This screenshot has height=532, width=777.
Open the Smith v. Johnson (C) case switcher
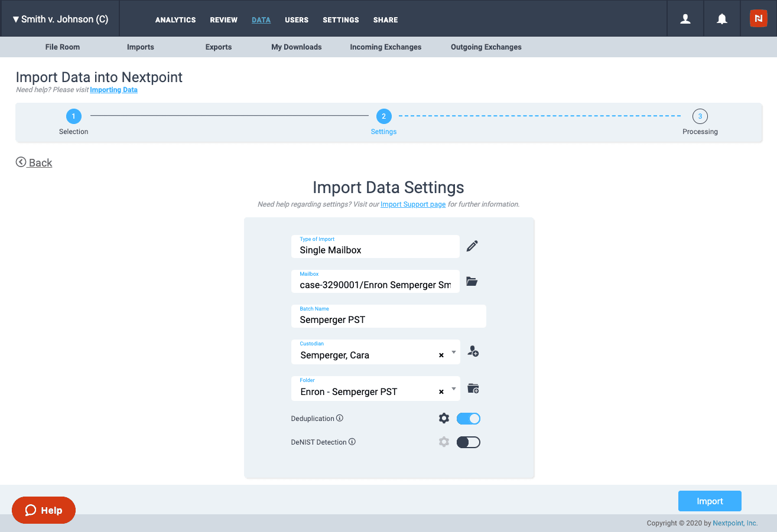pyautogui.click(x=60, y=19)
